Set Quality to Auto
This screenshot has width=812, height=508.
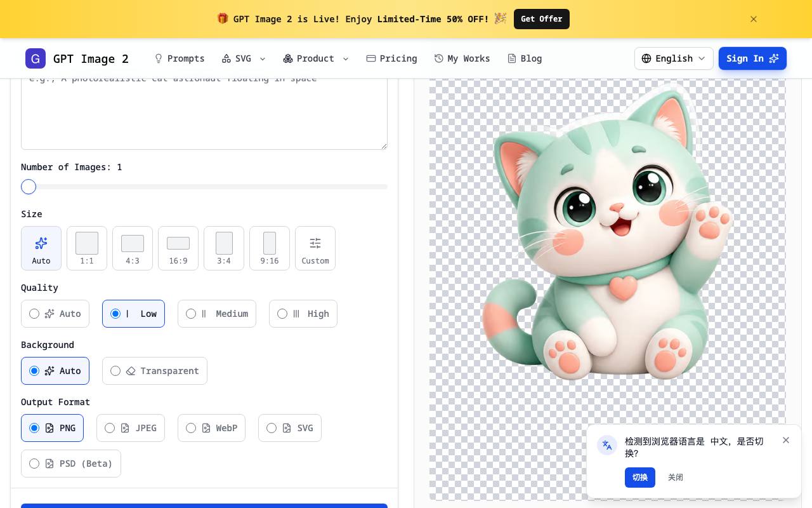[x=55, y=314]
